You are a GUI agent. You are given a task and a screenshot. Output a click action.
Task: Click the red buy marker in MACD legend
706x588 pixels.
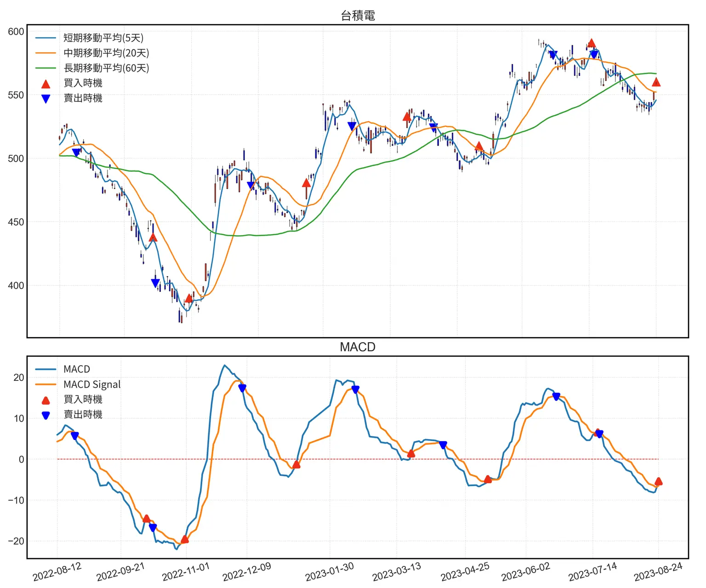tap(46, 400)
